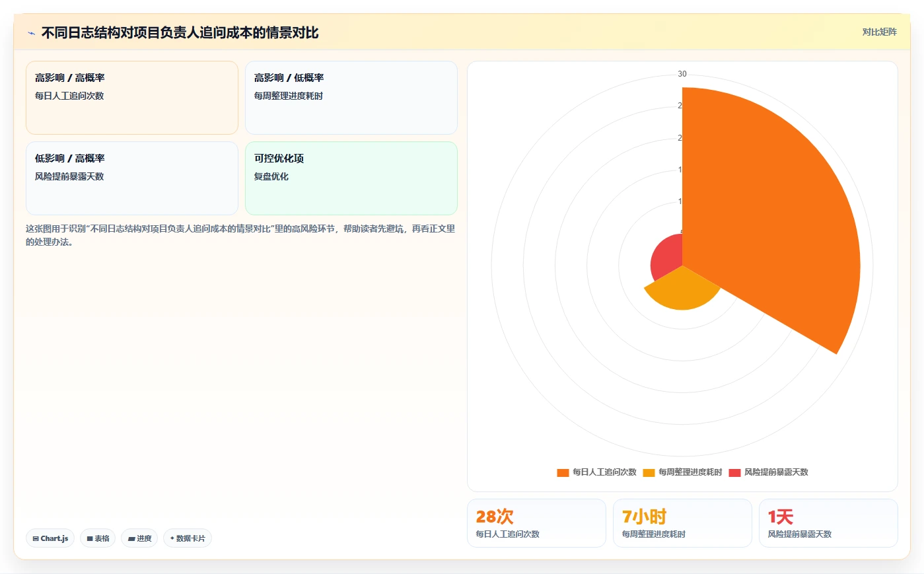
Task: Click the 每日人工追问次数 legend label
Action: pyautogui.click(x=604, y=472)
